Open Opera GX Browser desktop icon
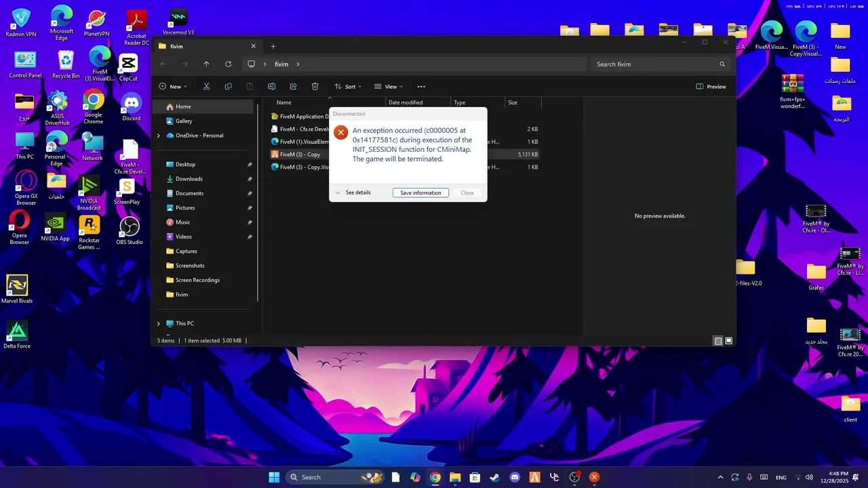The image size is (868, 488). tap(26, 188)
